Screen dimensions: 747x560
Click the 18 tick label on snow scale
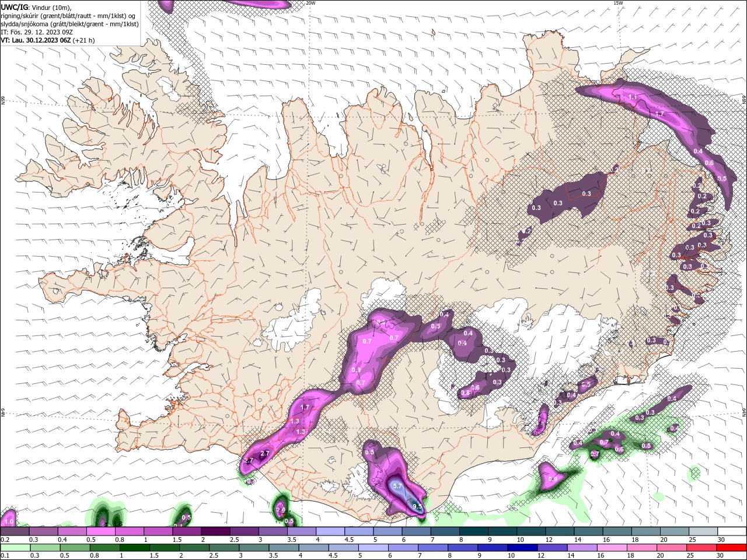(x=634, y=540)
